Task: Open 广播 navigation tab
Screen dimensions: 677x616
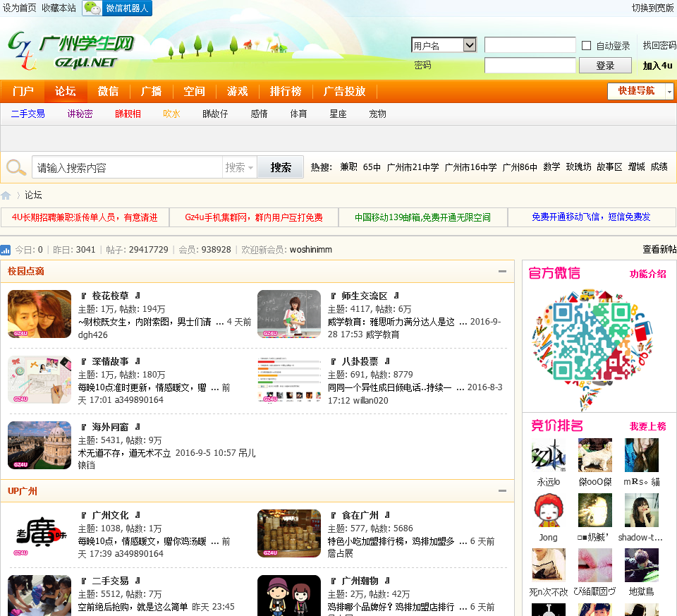Action: (x=151, y=91)
